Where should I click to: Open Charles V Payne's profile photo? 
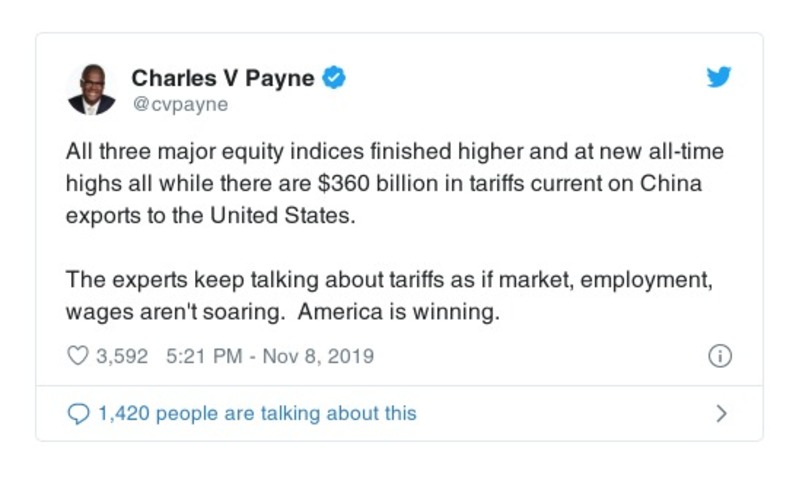point(92,90)
